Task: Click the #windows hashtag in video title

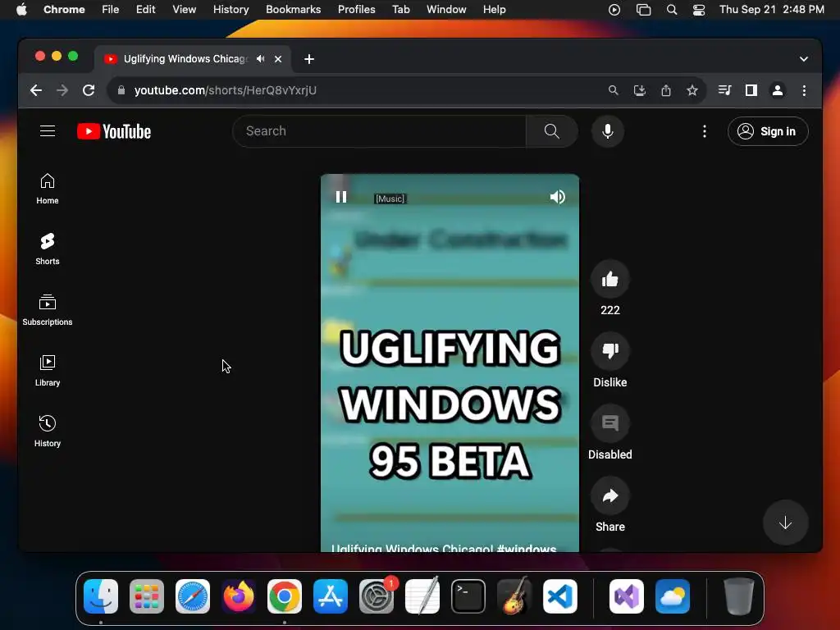Action: tap(527, 549)
